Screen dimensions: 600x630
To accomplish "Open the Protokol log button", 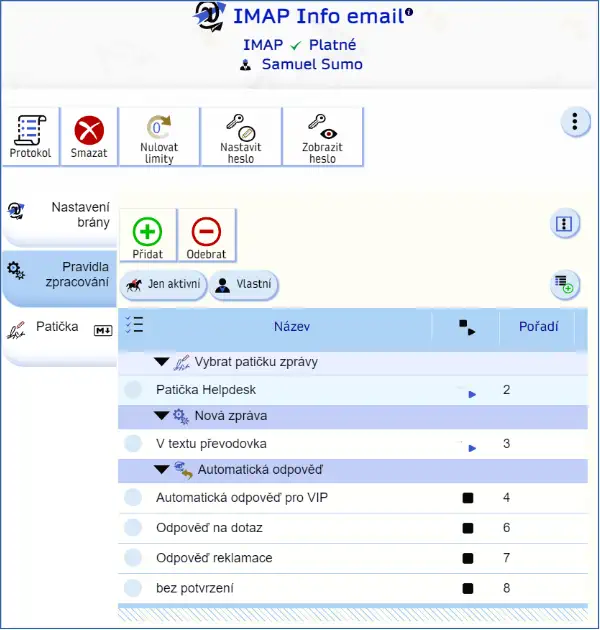I will (31, 137).
